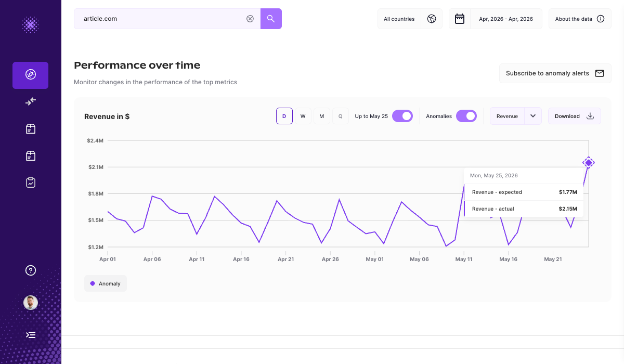Select the W weekly granularity
This screenshot has width=624, height=364.
(303, 116)
